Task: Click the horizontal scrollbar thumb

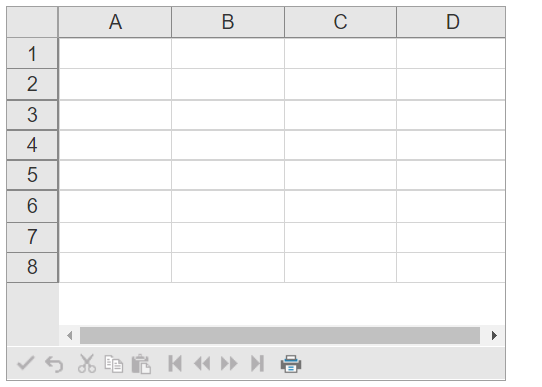Action: click(x=280, y=336)
